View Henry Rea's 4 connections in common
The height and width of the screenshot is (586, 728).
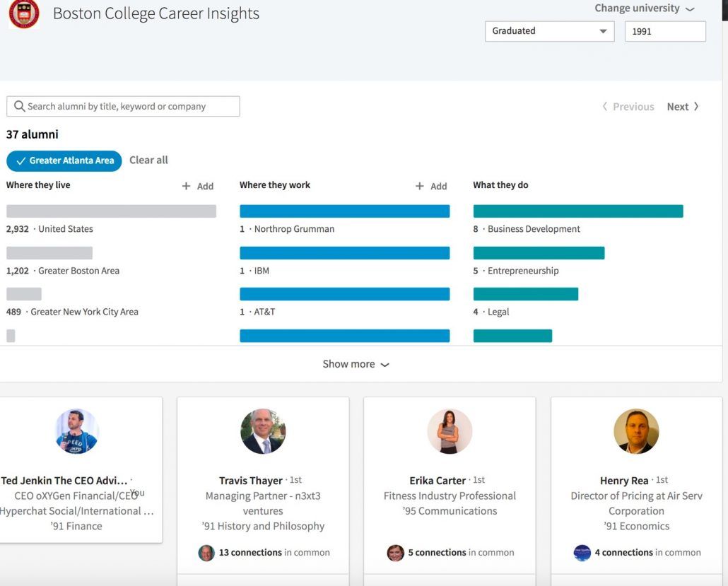click(x=647, y=553)
